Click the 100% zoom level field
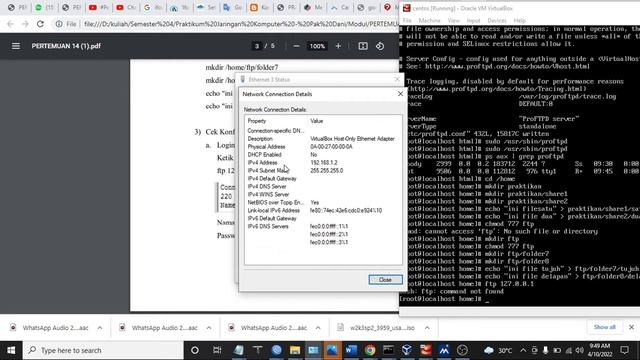The width and height of the screenshot is (640, 360). [317, 46]
